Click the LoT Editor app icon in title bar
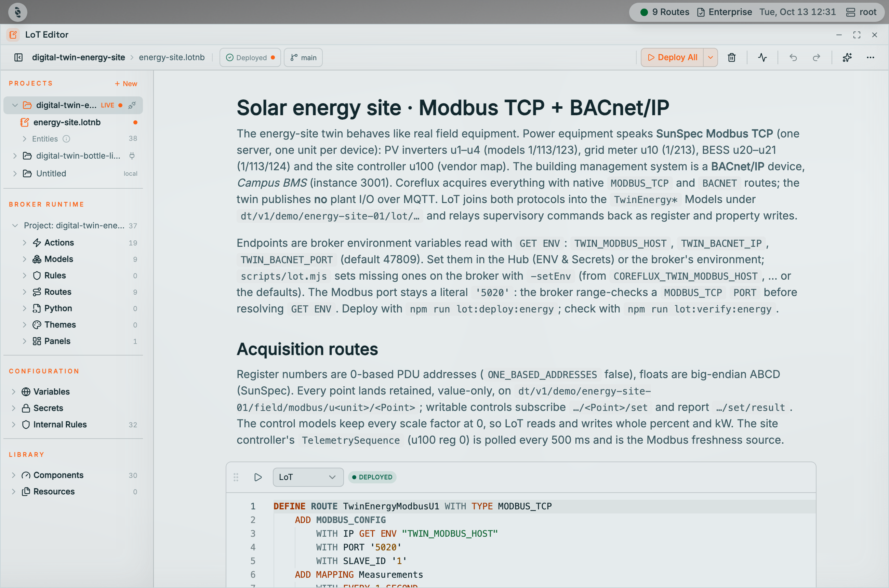 (13, 35)
